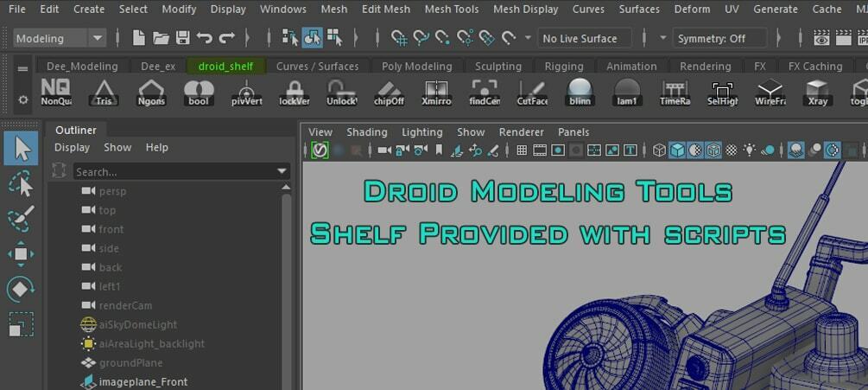Run the Tris shelf button
The width and height of the screenshot is (868, 390).
point(104,92)
